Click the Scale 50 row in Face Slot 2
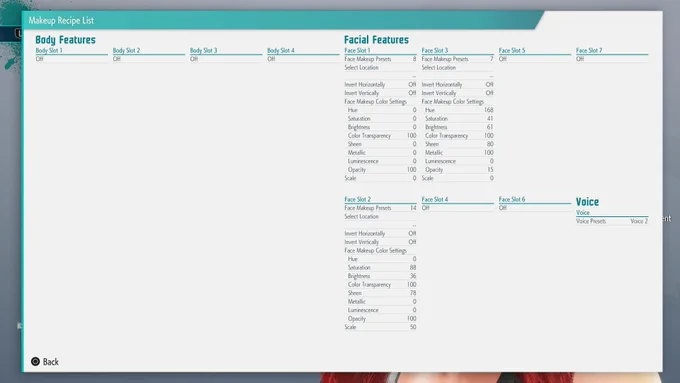Screen dimensions: 680x383 [380, 327]
